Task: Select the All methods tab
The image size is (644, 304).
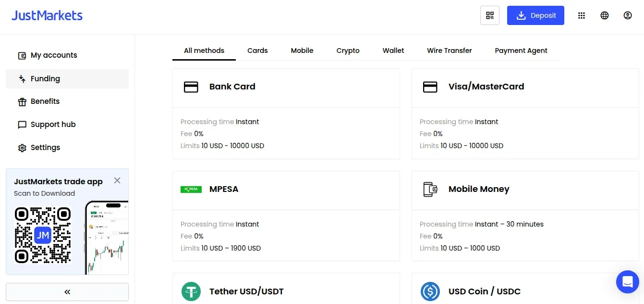Action: pyautogui.click(x=204, y=51)
